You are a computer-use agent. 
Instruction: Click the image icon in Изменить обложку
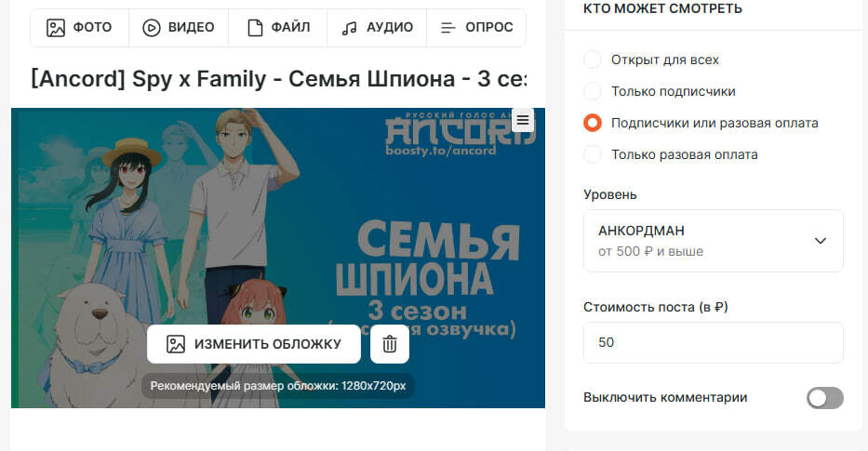coord(176,344)
